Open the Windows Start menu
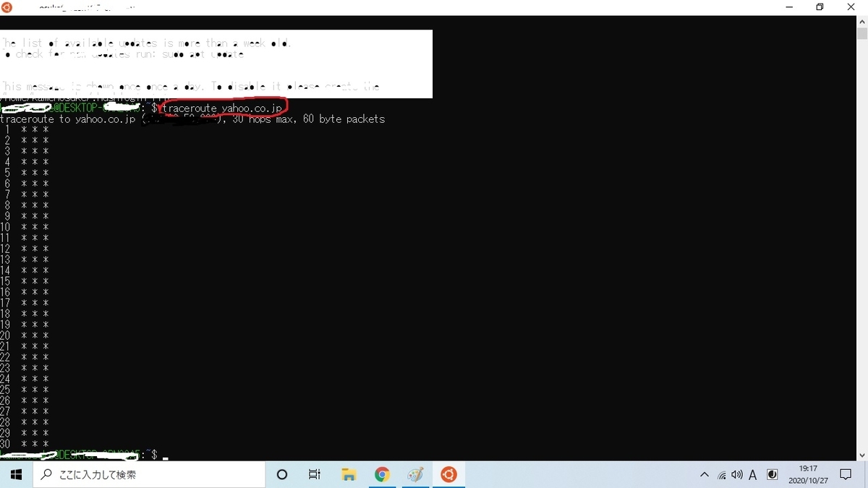The width and height of the screenshot is (868, 488). (x=16, y=475)
